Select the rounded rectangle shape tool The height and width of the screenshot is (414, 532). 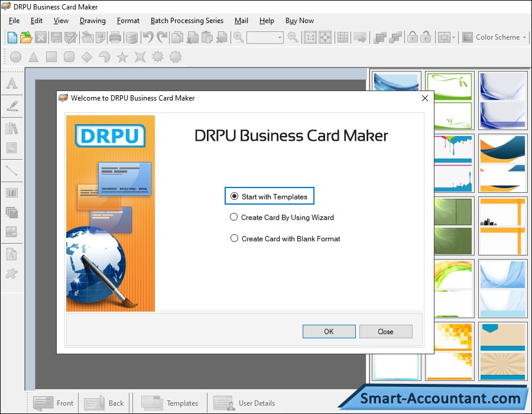69,57
